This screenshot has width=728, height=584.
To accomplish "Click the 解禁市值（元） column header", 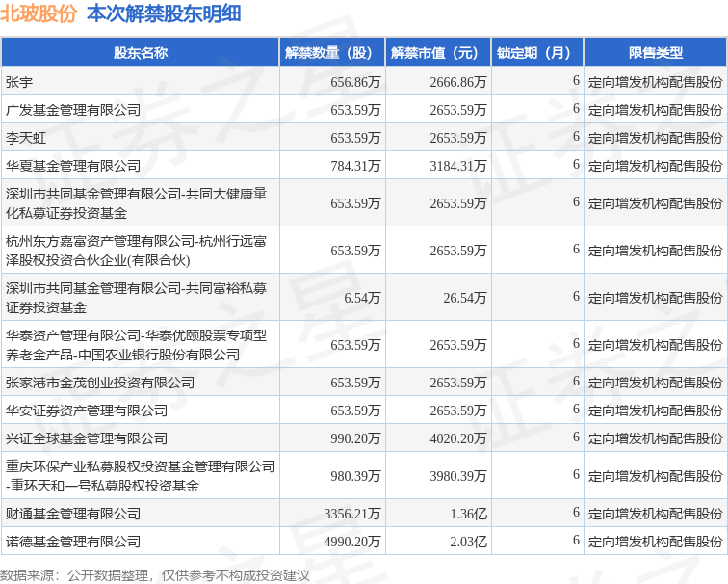I will pyautogui.click(x=438, y=53).
